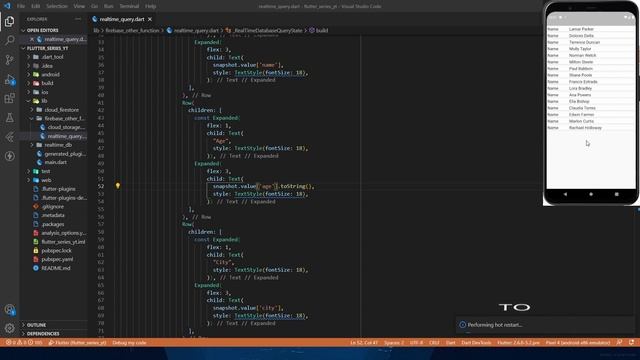Click errors and warnings status bar indicator
Screen dimensions: 640x360
point(24,342)
